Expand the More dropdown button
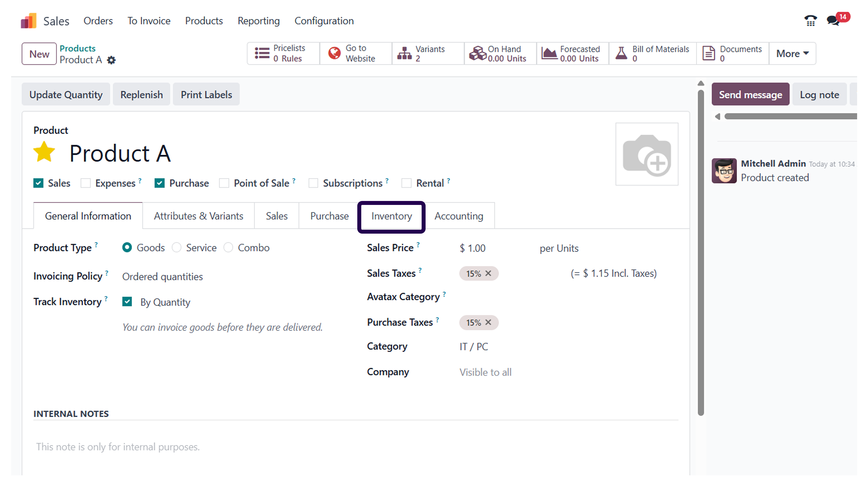The image size is (868, 494). tap(792, 54)
